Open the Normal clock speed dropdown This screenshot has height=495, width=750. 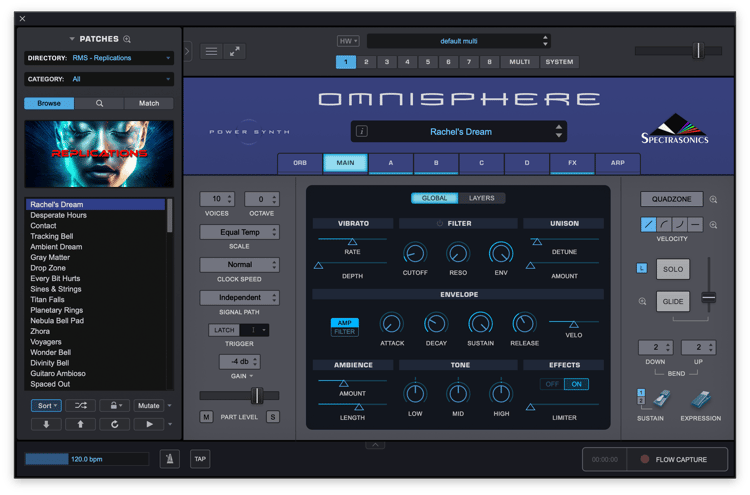(x=240, y=264)
